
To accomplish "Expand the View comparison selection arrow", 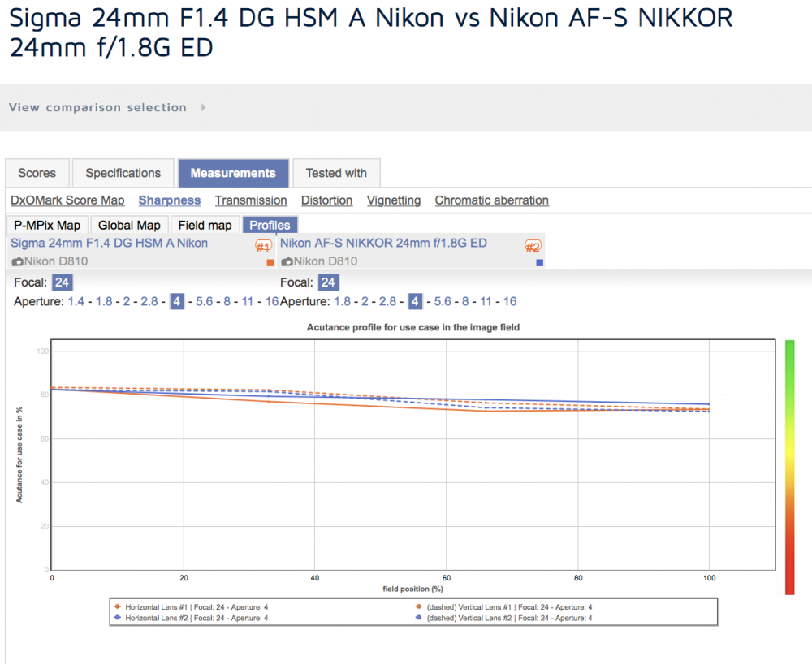I will (x=204, y=107).
